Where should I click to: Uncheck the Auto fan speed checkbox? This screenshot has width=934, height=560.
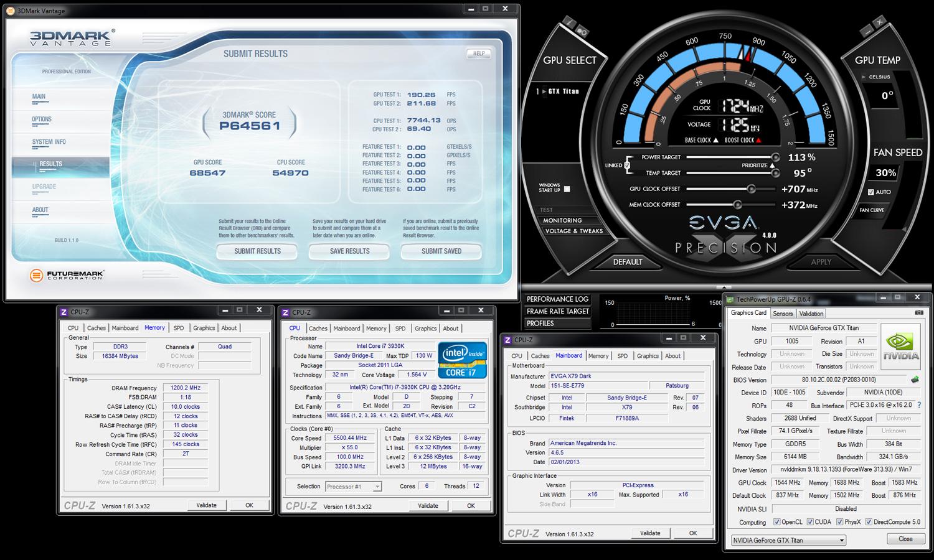(870, 192)
